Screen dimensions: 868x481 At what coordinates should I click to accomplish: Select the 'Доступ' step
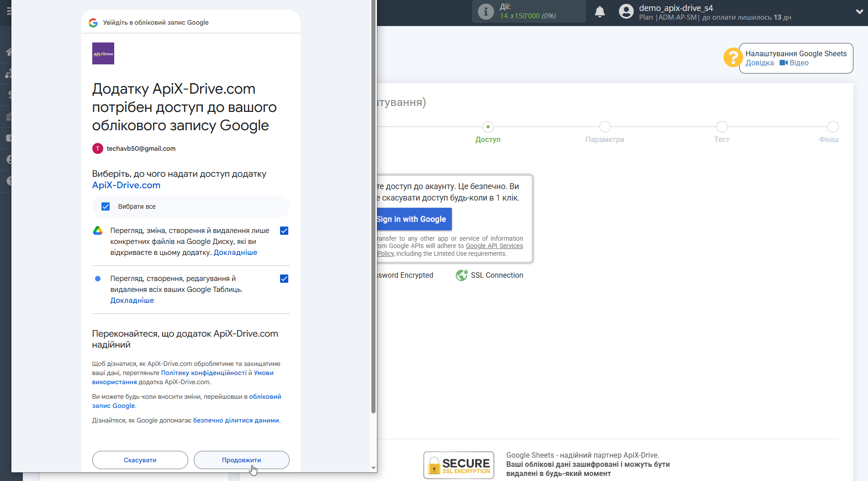pos(488,133)
